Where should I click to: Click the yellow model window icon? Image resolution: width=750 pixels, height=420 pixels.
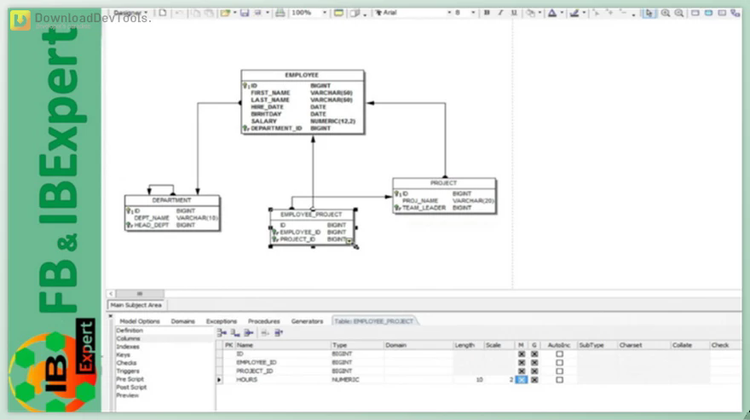click(339, 13)
